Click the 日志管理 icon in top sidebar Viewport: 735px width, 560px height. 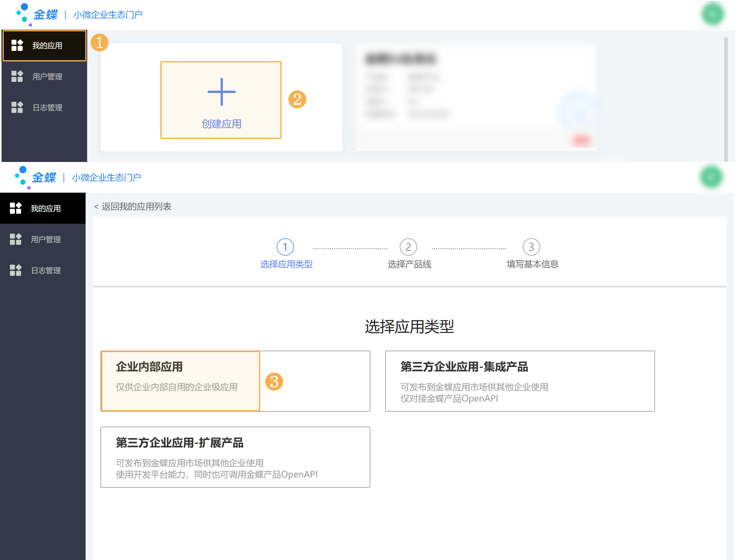click(17, 107)
